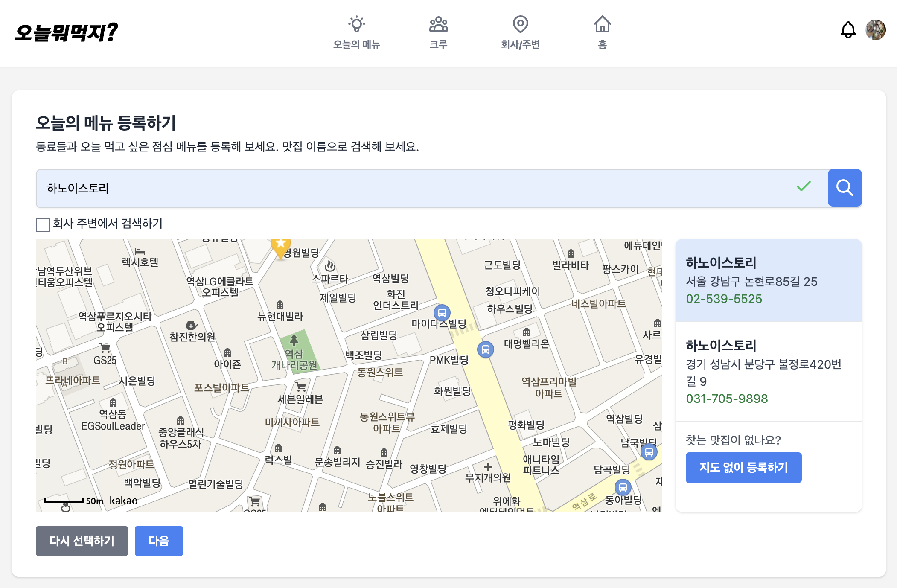Click the house 홈 icon
The height and width of the screenshot is (588, 897).
point(602,24)
